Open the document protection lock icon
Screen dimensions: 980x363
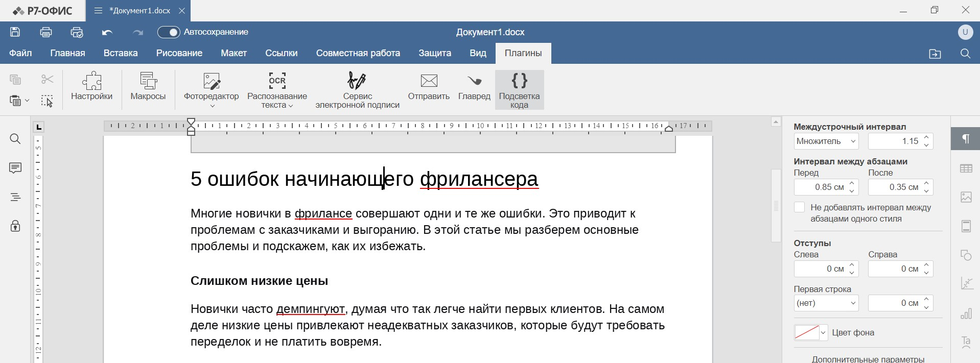(x=15, y=226)
